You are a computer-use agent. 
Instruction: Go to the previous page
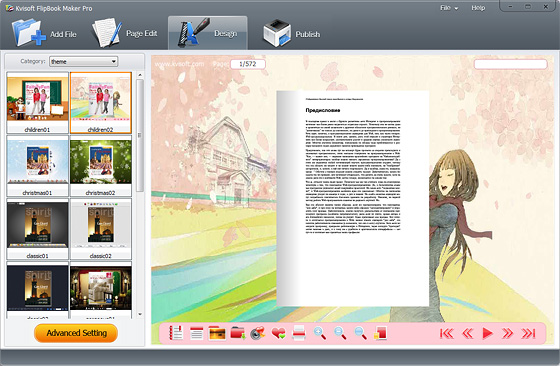(468, 333)
